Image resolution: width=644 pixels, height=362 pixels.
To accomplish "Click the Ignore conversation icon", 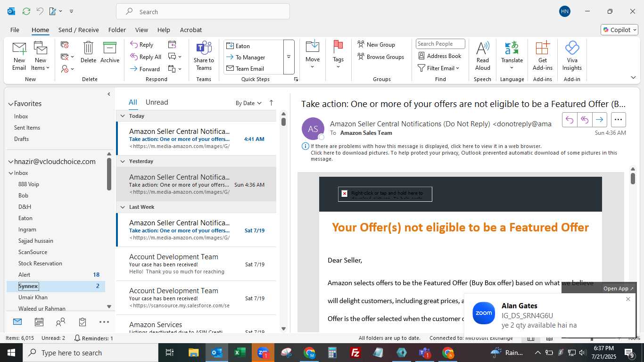I will click(65, 45).
